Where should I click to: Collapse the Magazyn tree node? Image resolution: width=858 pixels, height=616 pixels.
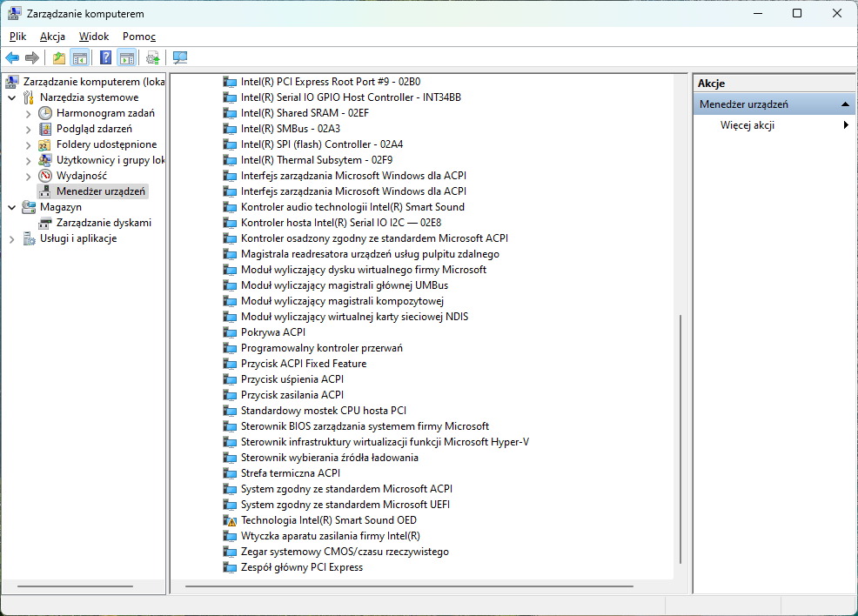tap(12, 207)
